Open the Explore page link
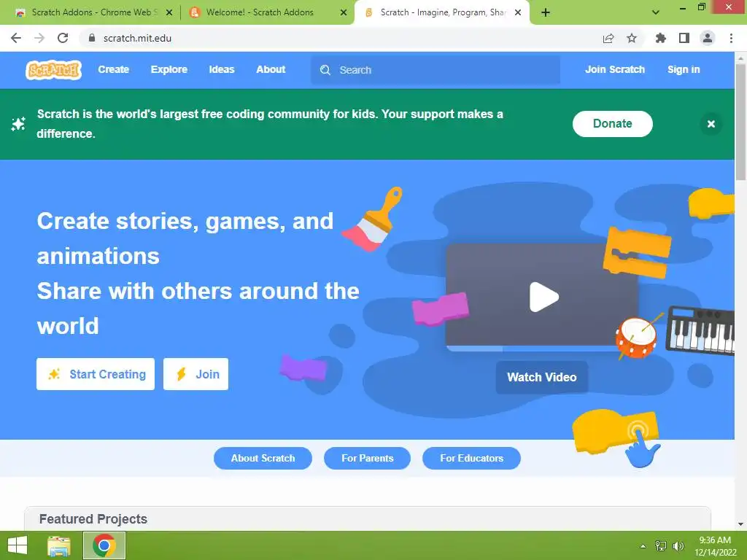The image size is (747, 560). [x=169, y=69]
